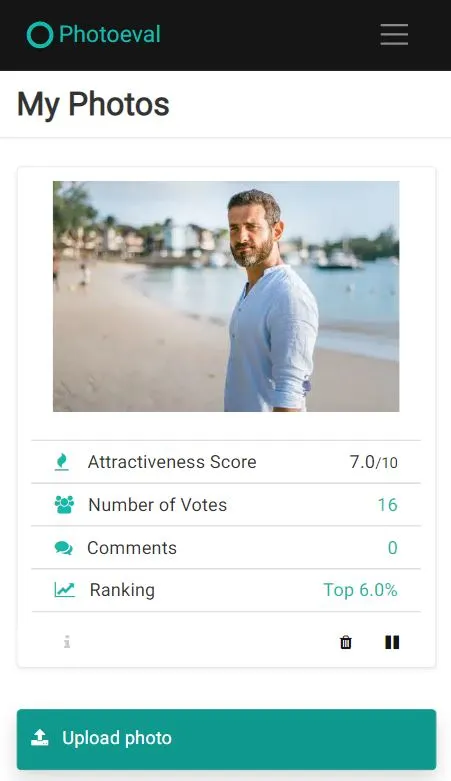Click the Photoeval circle logo icon
Image resolution: width=451 pixels, height=781 pixels.
(x=39, y=35)
